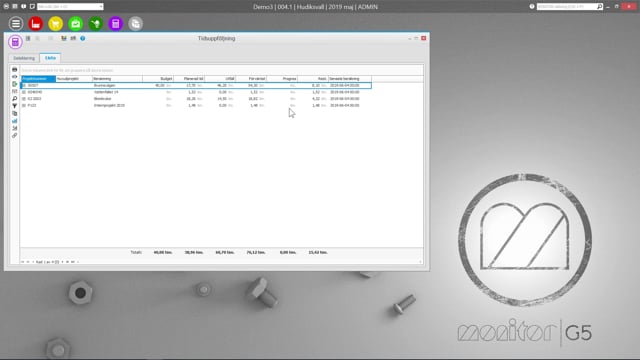This screenshot has width=640, height=360.
Task: Click the help icon beside top-right search field
Action: click(x=532, y=7)
